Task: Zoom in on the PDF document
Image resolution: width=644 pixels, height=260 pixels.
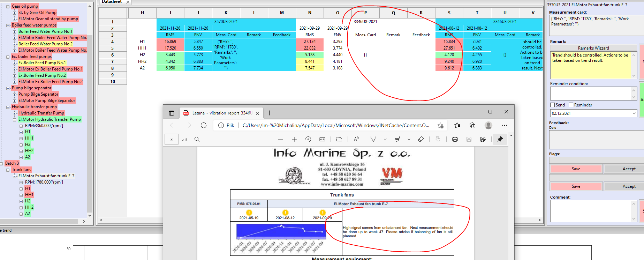Action: click(294, 139)
